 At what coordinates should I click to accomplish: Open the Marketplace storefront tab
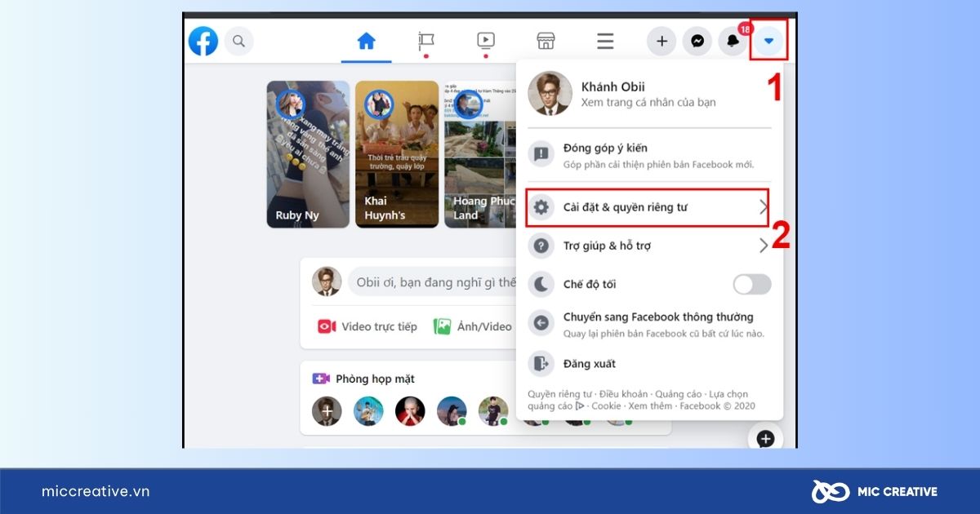coord(546,41)
